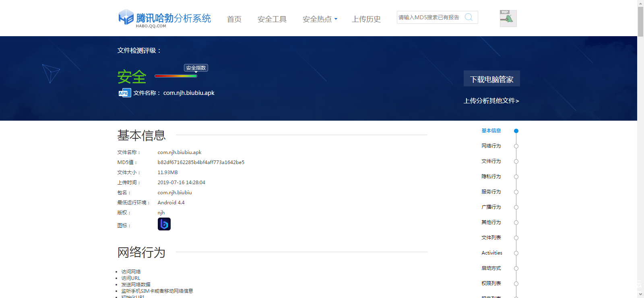Click the Tencent Habo logo
Viewport: 644px width, 298px height.
[165, 18]
